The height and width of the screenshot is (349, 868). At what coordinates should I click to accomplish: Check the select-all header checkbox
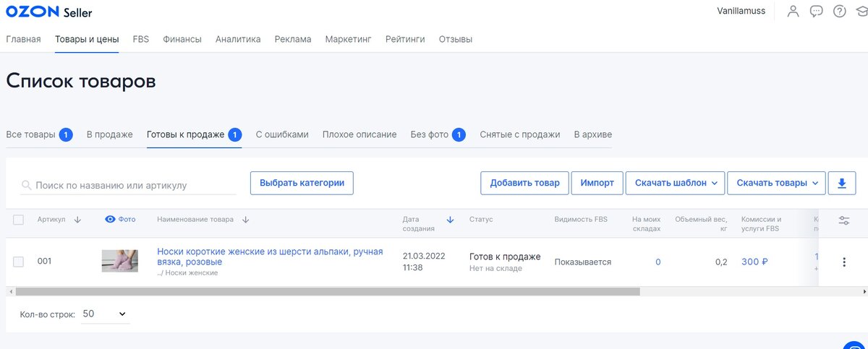[x=19, y=220]
